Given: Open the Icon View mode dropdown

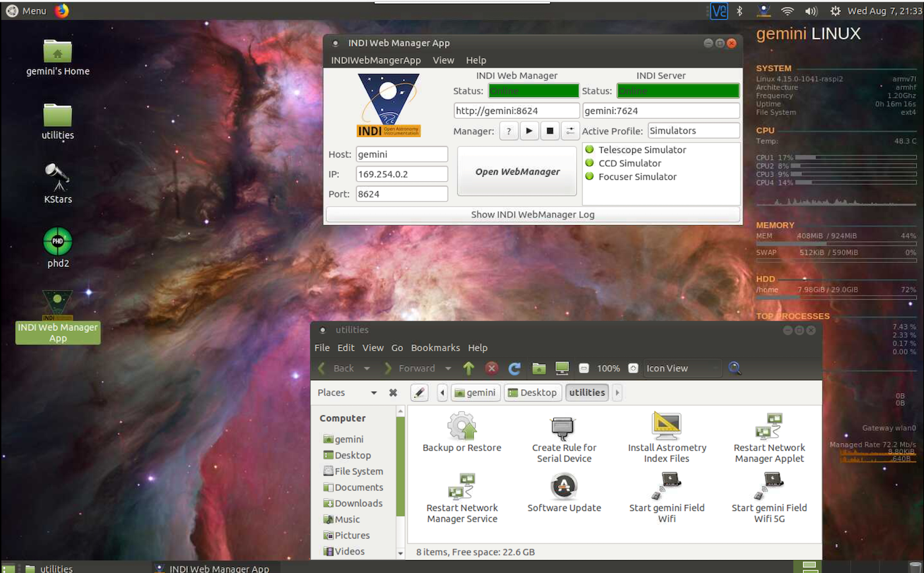Looking at the screenshot, I should [x=683, y=368].
